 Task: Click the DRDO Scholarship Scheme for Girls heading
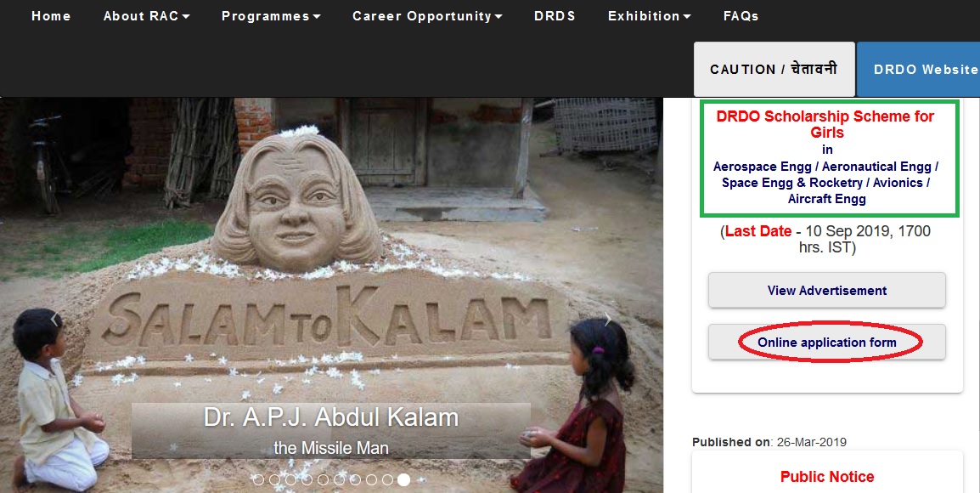click(x=825, y=124)
